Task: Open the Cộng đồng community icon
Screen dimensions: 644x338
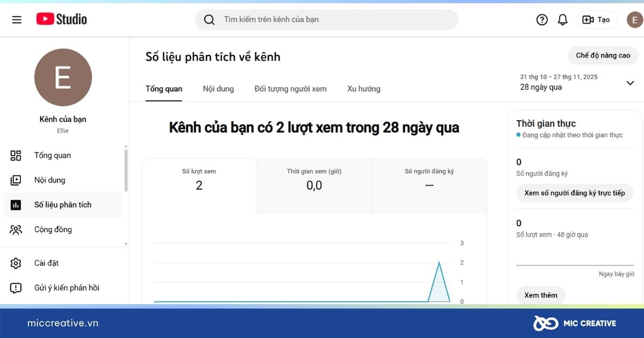Action: tap(16, 229)
